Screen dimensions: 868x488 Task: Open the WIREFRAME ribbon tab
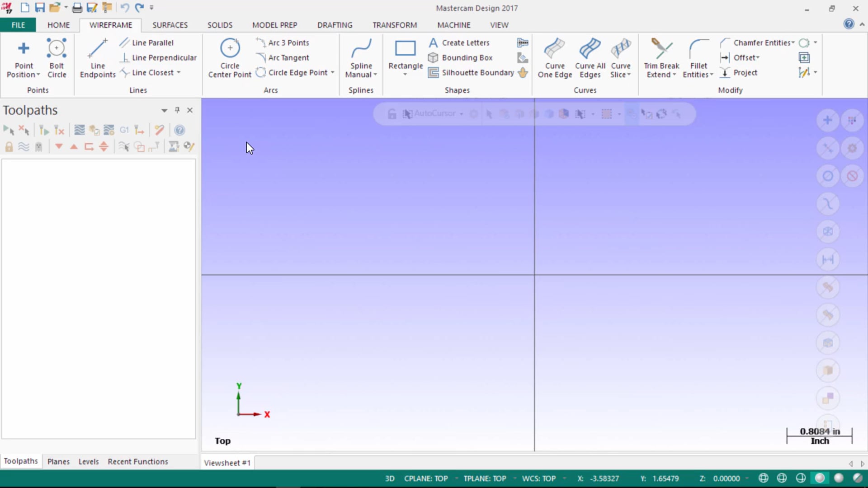[110, 25]
